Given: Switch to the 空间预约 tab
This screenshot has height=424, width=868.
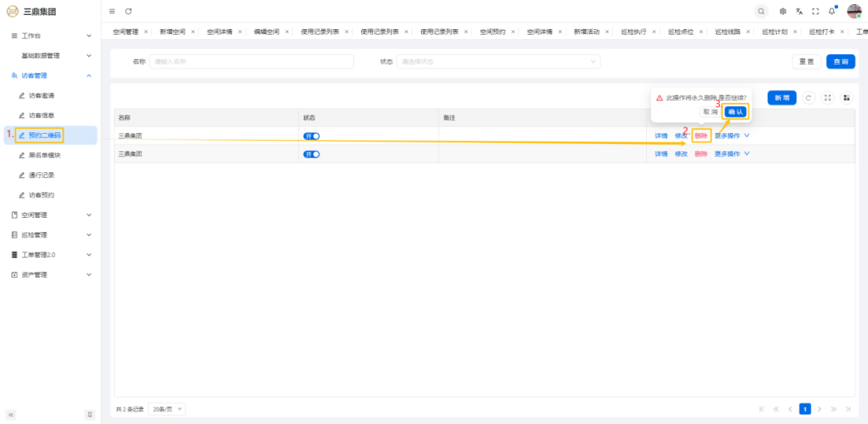Looking at the screenshot, I should click(493, 32).
